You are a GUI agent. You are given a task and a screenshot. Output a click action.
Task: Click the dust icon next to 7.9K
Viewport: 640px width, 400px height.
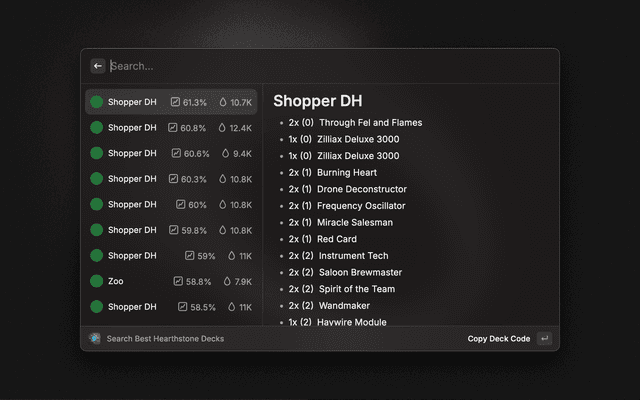227,282
